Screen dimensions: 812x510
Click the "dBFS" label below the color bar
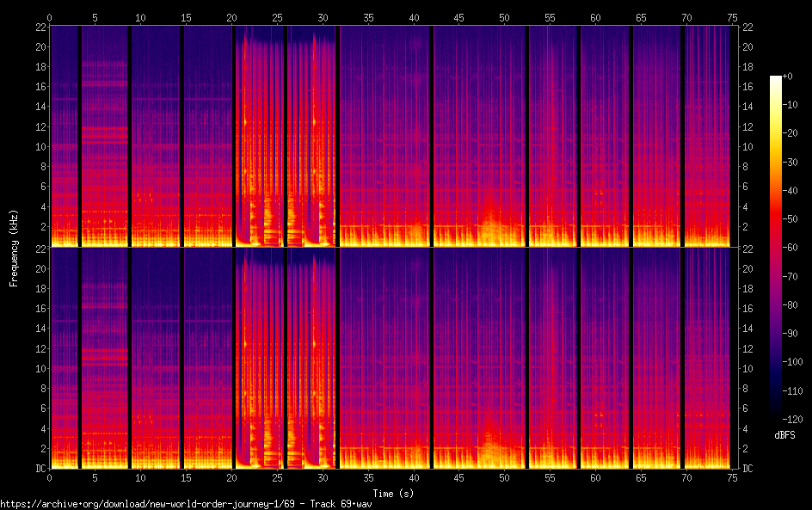point(784,436)
